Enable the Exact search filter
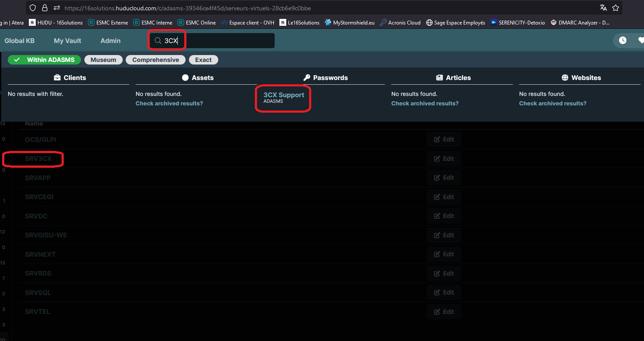 [x=203, y=60]
